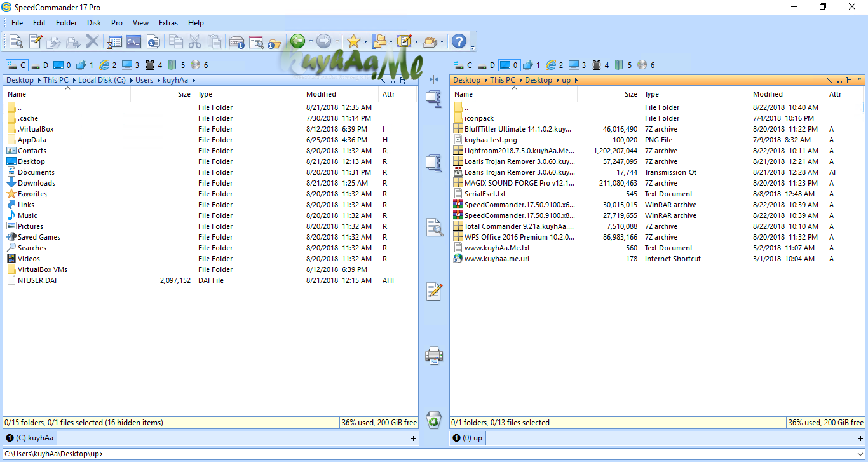Viewport: 868px width, 462px height.
Task: Click 'Local Disk (C:)' in the left breadcrumb
Action: [102, 80]
